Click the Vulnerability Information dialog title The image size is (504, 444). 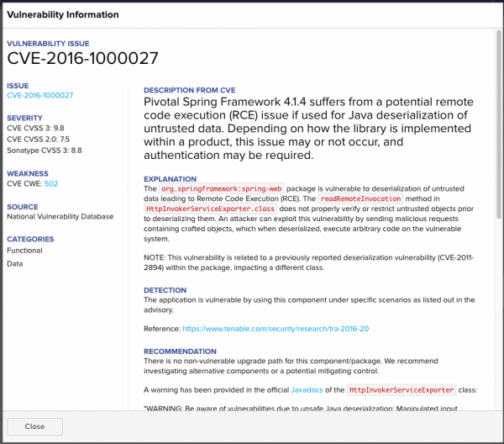coord(63,14)
